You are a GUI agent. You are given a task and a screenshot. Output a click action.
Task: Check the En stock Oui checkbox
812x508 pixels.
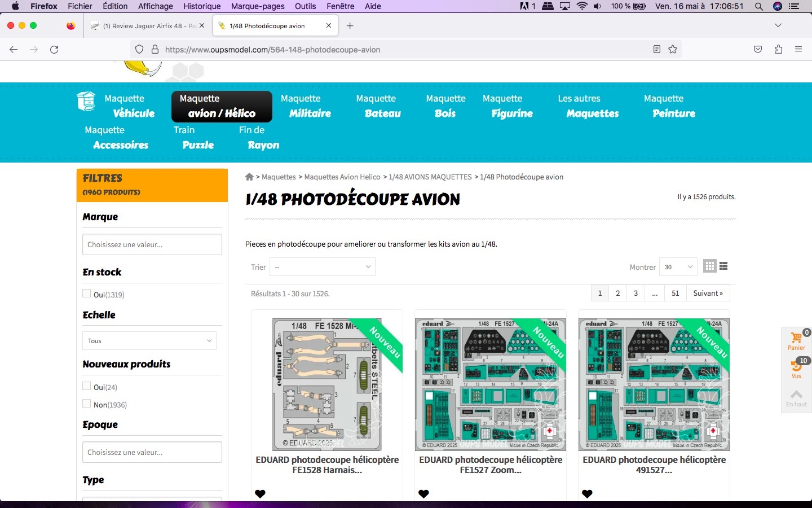tap(86, 294)
